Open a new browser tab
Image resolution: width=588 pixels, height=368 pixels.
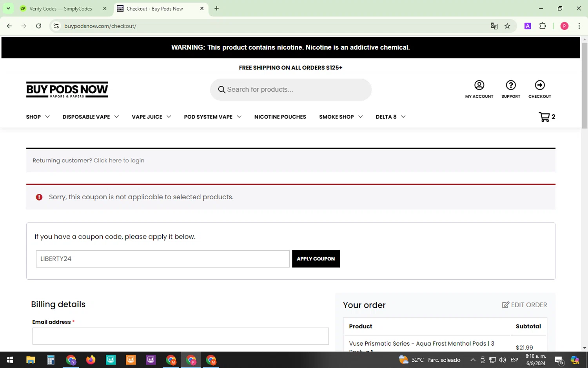pos(216,8)
